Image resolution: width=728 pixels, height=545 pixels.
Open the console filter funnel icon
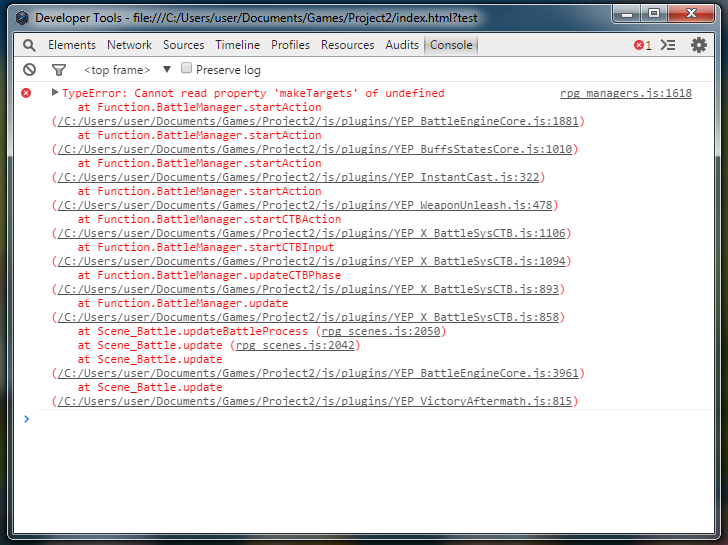(59, 70)
